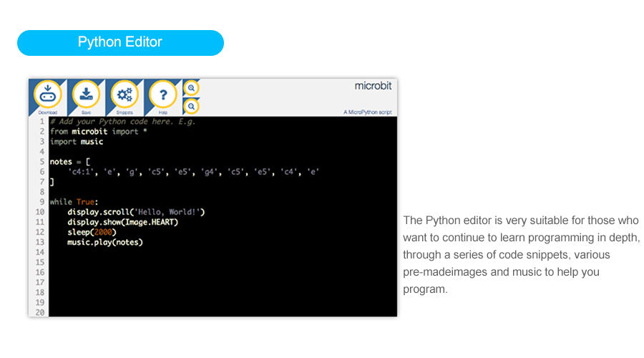The image size is (644, 358).
Task: Click line number 20 in the gutter
Action: [39, 312]
